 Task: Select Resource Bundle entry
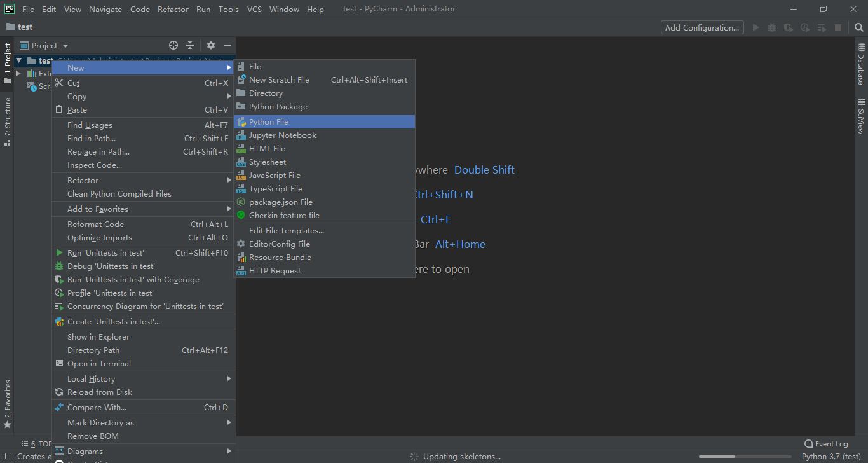325,257
